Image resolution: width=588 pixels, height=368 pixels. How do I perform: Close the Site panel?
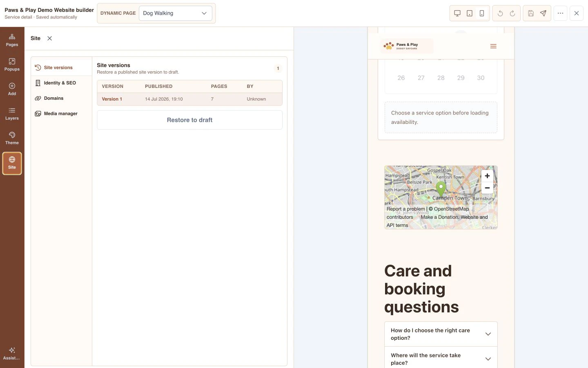(x=49, y=38)
